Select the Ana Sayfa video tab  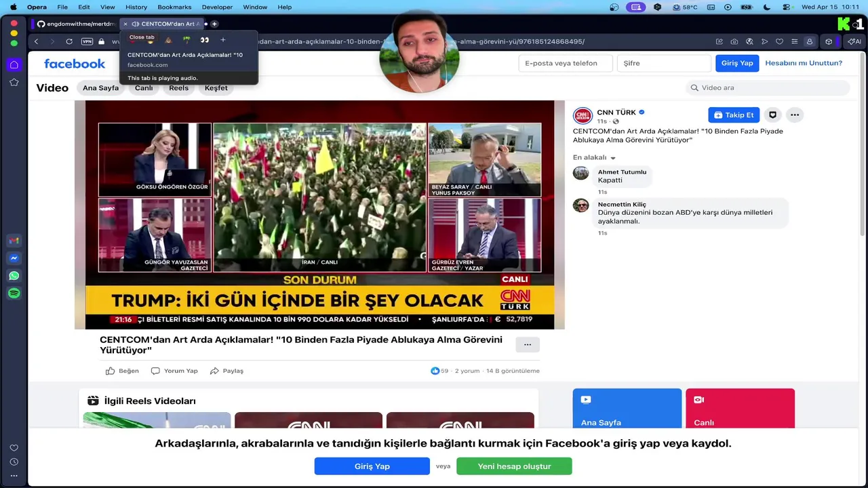tap(100, 87)
